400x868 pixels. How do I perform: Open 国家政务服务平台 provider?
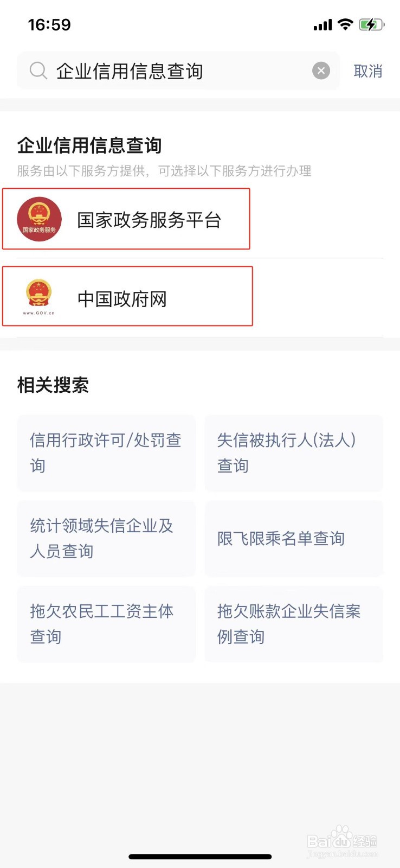coord(126,219)
